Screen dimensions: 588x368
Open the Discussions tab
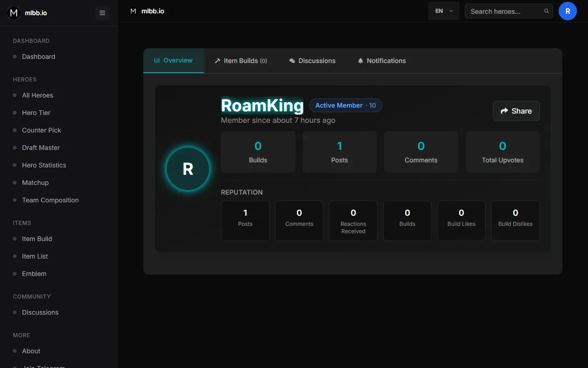(312, 61)
